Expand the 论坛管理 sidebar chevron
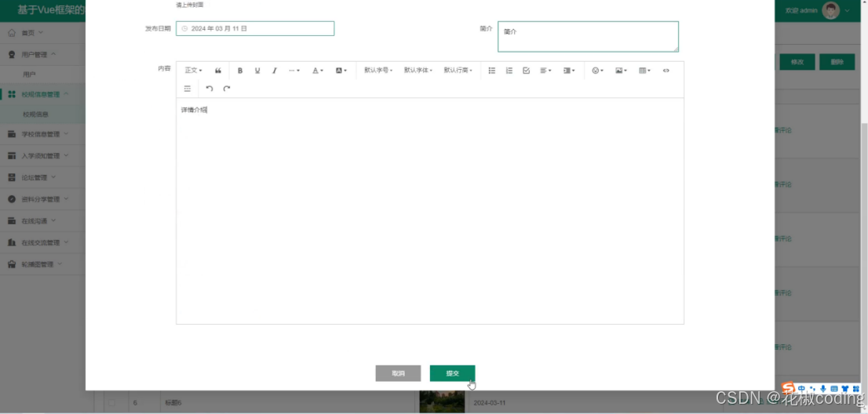The width and height of the screenshot is (868, 414). (53, 177)
